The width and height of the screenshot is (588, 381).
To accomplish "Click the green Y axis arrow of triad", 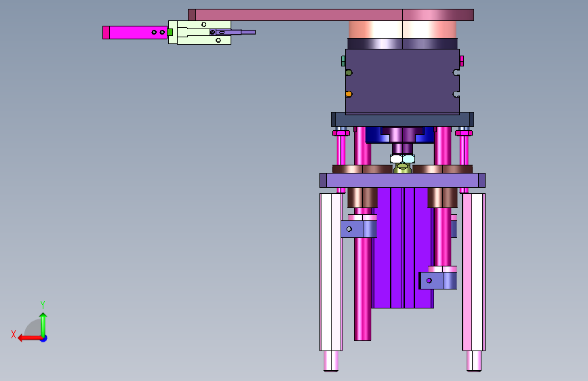I will point(43,324).
